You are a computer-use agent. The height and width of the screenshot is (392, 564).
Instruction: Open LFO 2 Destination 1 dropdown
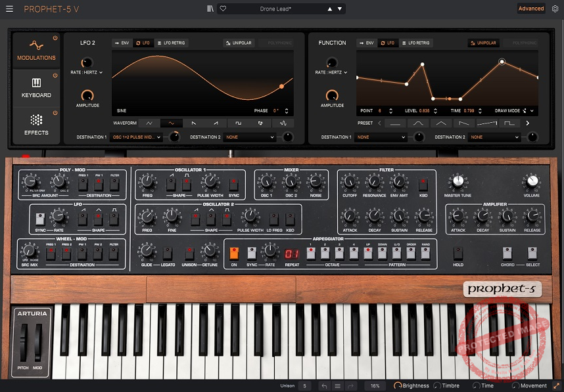[137, 137]
